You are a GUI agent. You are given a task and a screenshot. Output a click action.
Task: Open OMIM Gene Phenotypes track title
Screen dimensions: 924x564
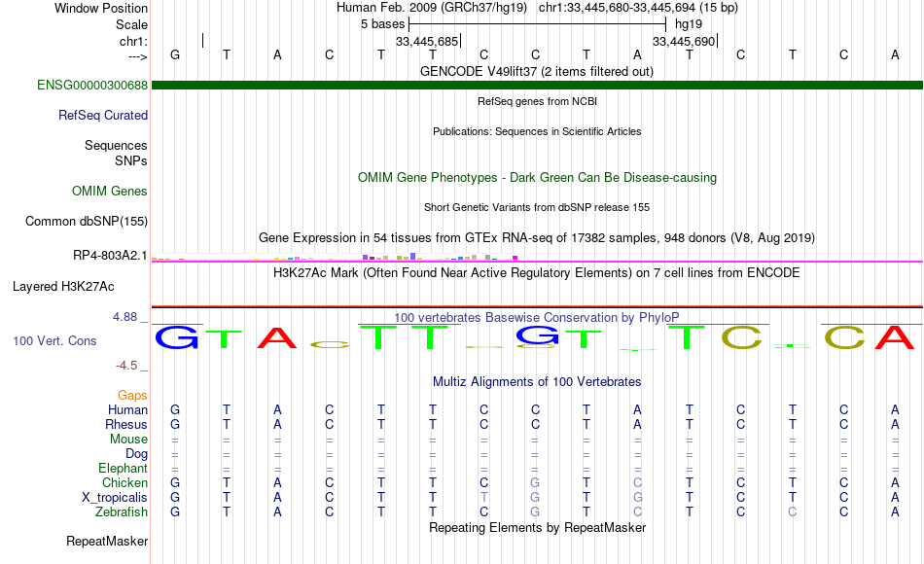(x=537, y=177)
